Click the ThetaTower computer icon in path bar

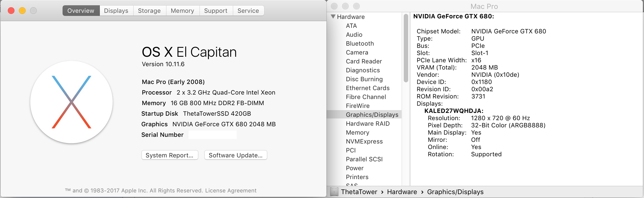tap(334, 192)
